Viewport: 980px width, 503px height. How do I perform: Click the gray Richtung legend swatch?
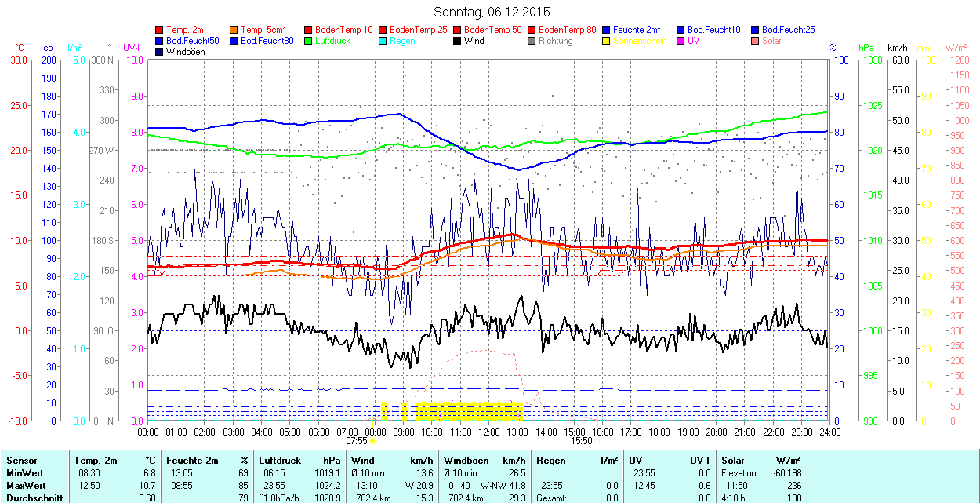(x=532, y=41)
